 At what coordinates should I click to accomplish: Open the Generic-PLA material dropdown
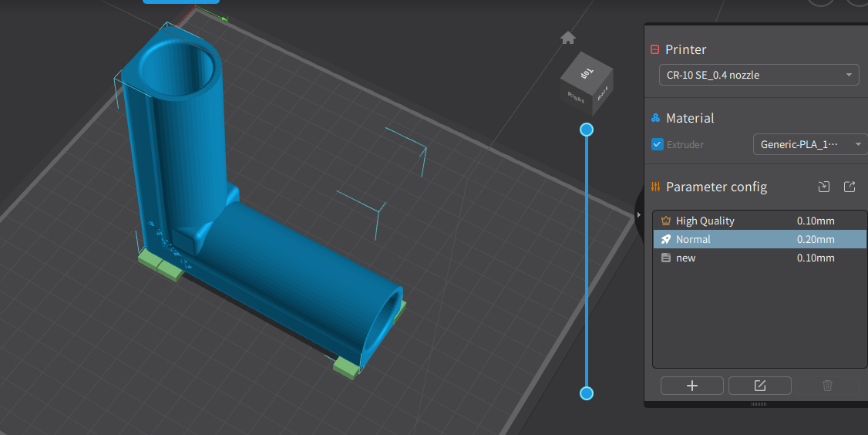809,144
